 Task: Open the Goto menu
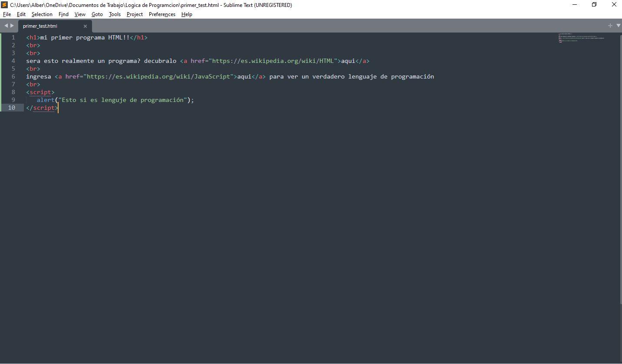[x=97, y=14]
